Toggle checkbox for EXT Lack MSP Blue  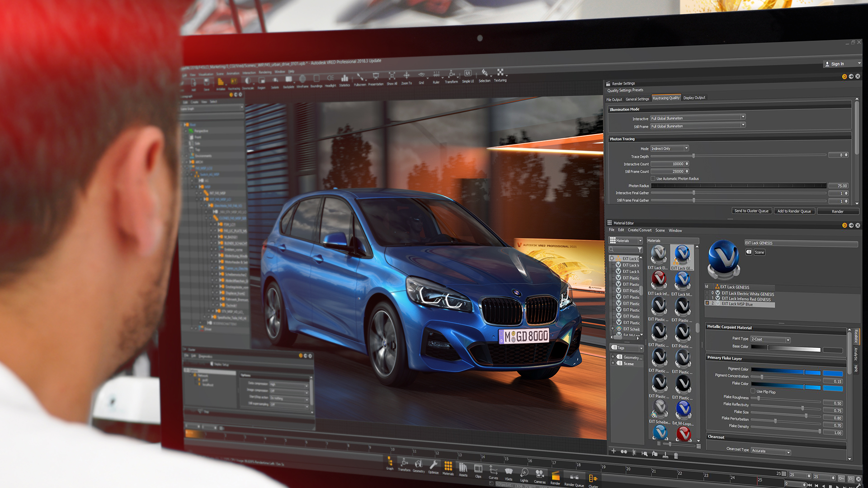[x=708, y=303]
